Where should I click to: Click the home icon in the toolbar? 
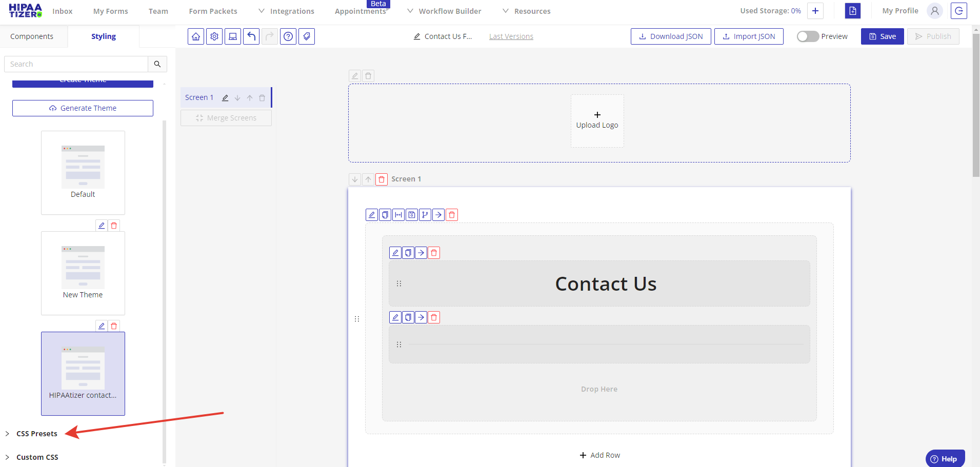coord(196,36)
